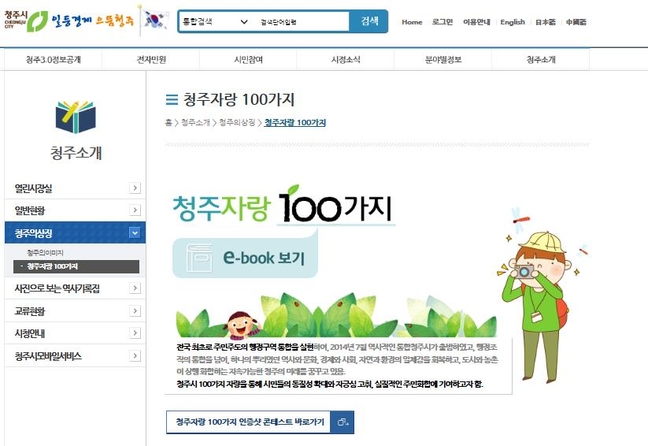Expand the 교류현황 sidebar menu
Image resolution: width=648 pixels, height=446 pixels.
[75, 311]
